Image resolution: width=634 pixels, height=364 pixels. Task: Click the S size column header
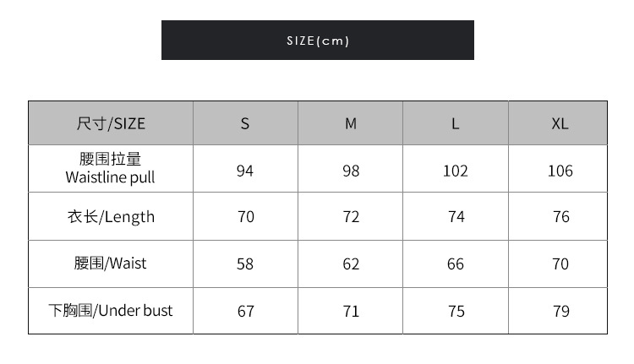pyautogui.click(x=245, y=123)
